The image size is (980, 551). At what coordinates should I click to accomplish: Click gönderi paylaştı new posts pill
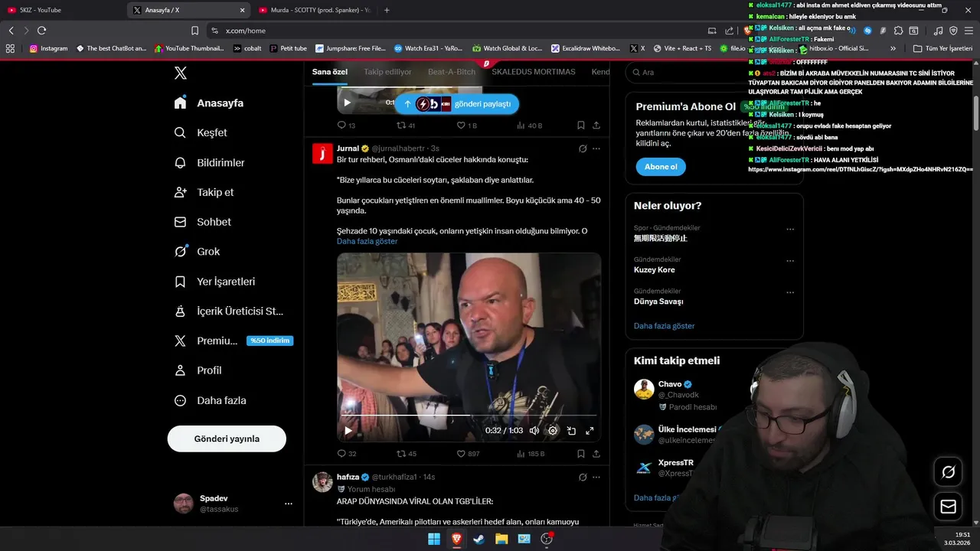coord(456,104)
